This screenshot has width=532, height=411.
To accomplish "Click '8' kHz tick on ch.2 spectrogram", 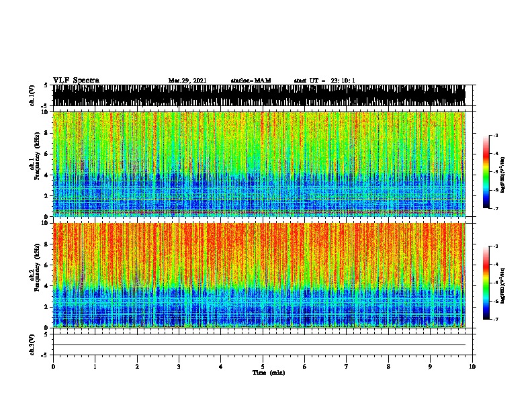I will pos(47,244).
